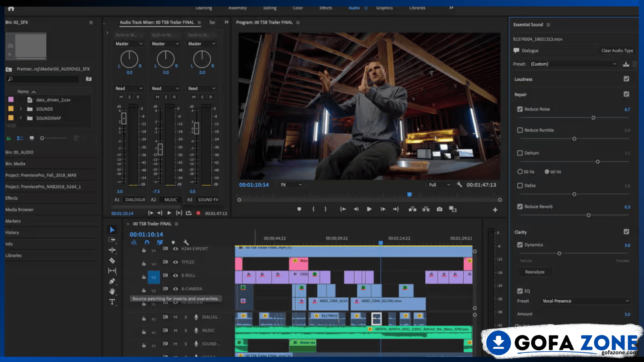This screenshot has height=362, width=644.
Task: Open Fit zoom level dropdown
Action: click(291, 185)
